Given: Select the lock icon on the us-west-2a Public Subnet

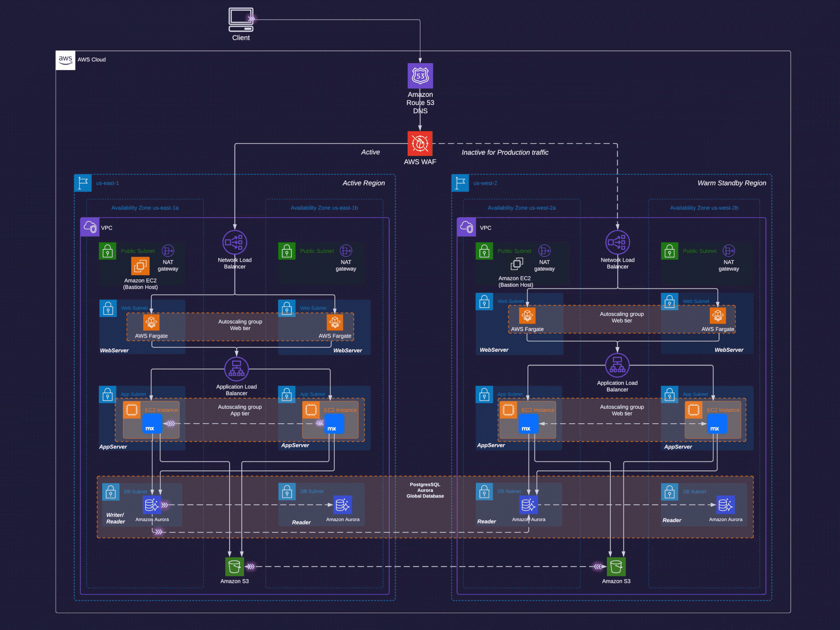Looking at the screenshot, I should coord(484,251).
